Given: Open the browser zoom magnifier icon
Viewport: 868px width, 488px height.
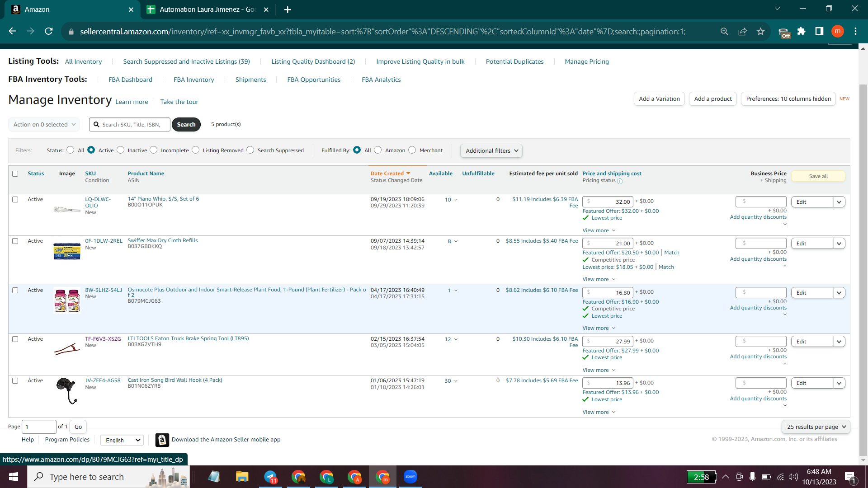Looking at the screenshot, I should tap(724, 31).
